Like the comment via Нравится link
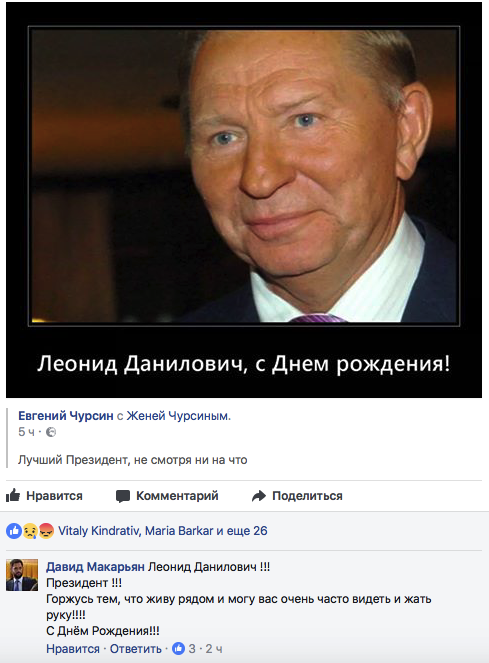Image resolution: width=489 pixels, height=663 pixels. 73,649
